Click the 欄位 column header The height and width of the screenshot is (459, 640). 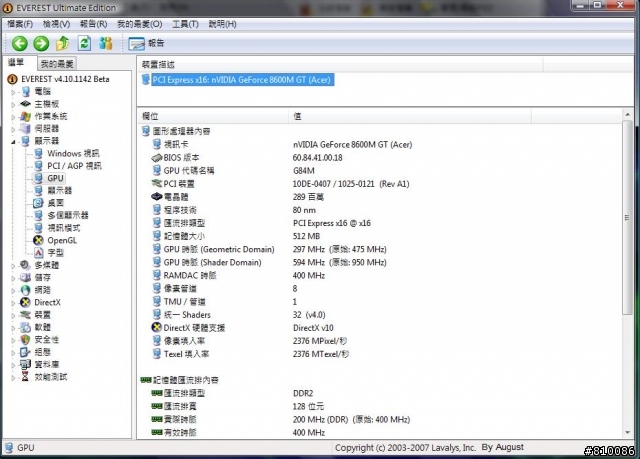pos(213,116)
